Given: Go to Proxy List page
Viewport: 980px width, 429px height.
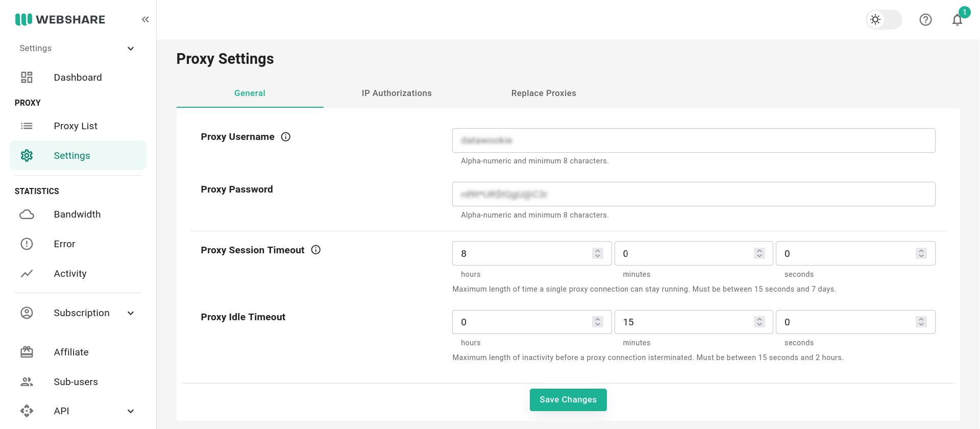Looking at the screenshot, I should pos(76,126).
